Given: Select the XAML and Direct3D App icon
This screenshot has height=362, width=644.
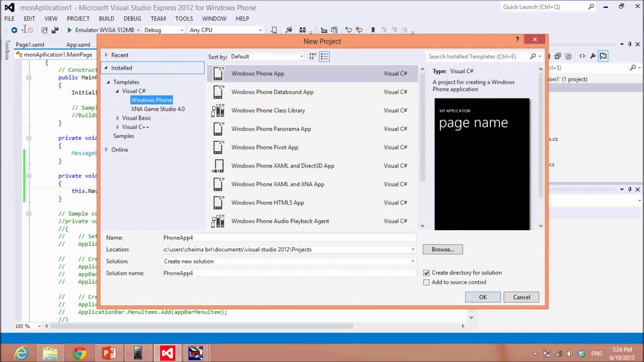Looking at the screenshot, I should tap(218, 165).
